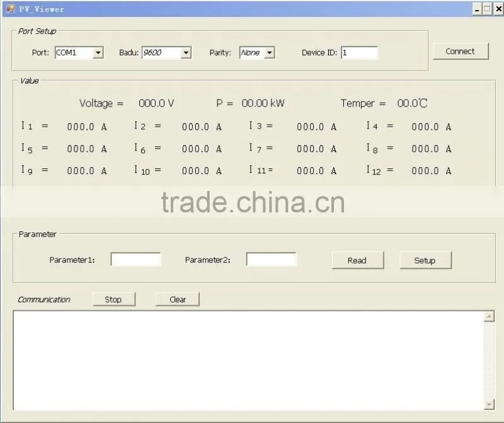Click the Read button

357,260
